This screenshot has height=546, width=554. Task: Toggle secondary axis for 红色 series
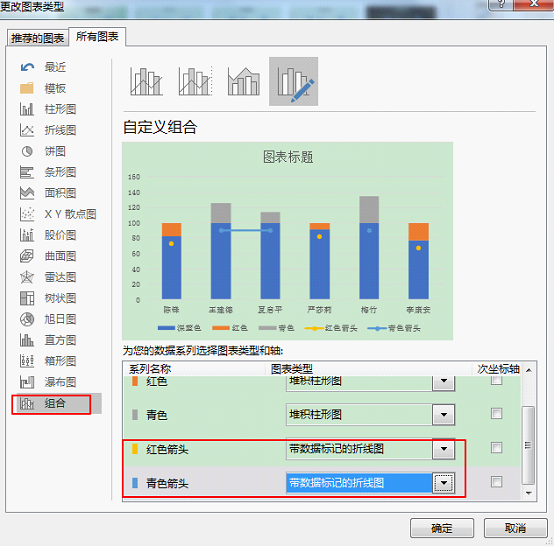[x=496, y=380]
